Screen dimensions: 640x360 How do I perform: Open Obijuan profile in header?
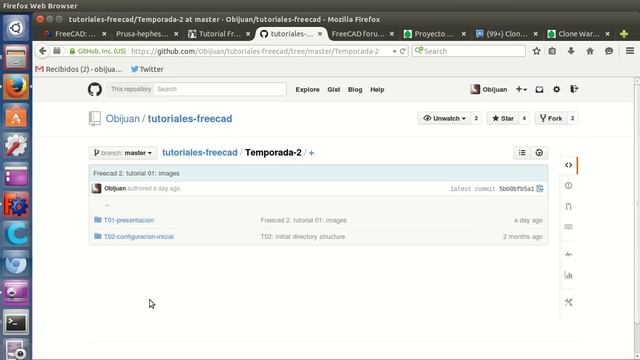point(489,89)
